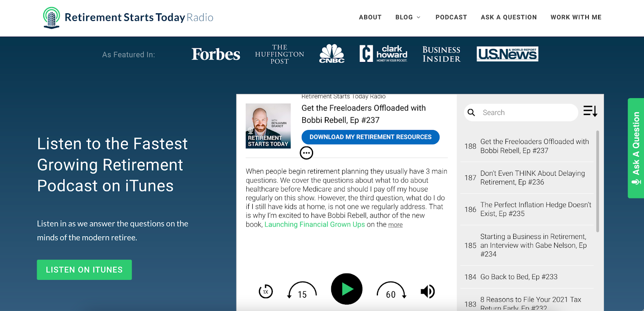The height and width of the screenshot is (311, 644).
Task: Select episode 187 Don't Even THINK About Delaying
Action: coord(527,177)
